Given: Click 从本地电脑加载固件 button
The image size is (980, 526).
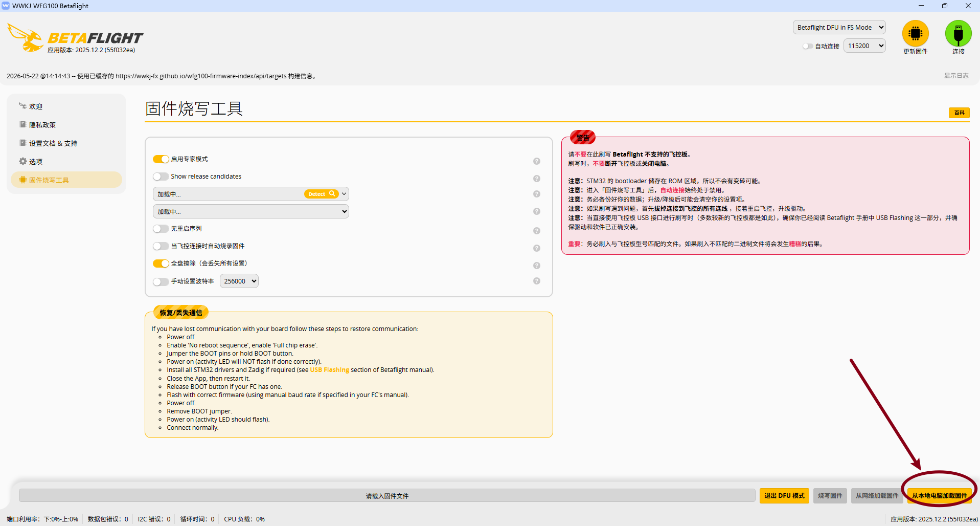Looking at the screenshot, I should pos(940,496).
